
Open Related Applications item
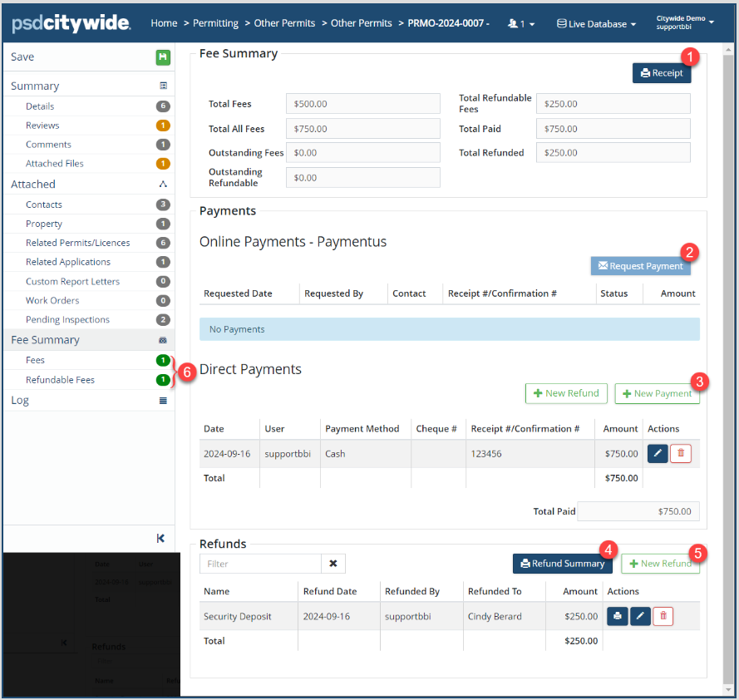click(x=68, y=262)
